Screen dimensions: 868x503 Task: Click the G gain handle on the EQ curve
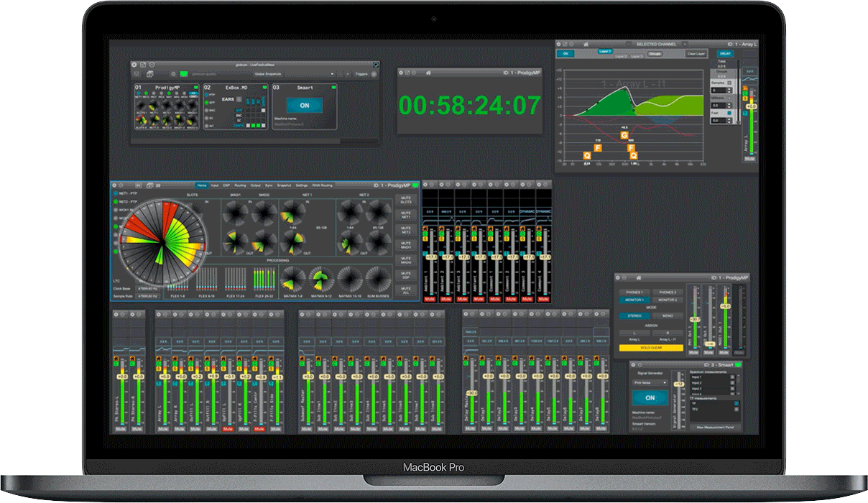point(624,134)
